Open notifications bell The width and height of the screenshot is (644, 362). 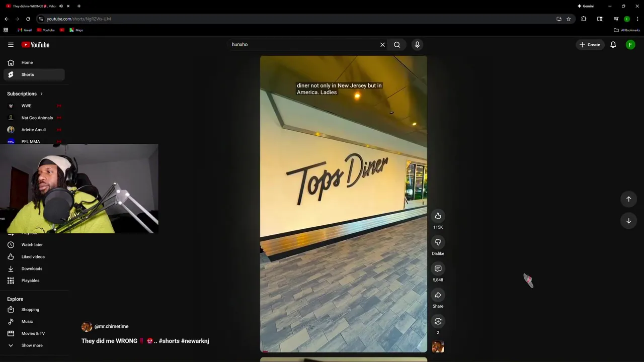[613, 45]
